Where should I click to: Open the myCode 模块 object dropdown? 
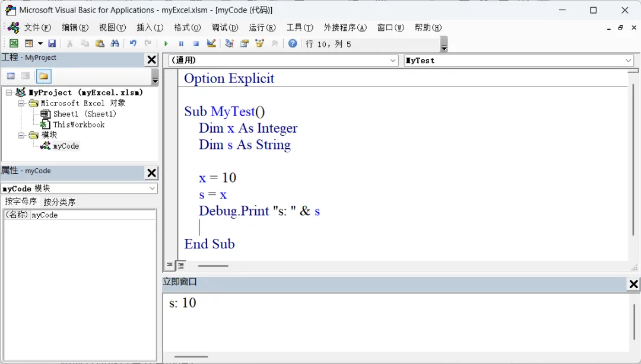(x=152, y=189)
